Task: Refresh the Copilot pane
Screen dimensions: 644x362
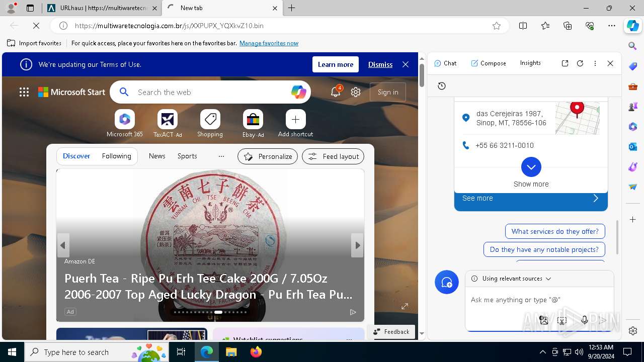Action: [580, 63]
